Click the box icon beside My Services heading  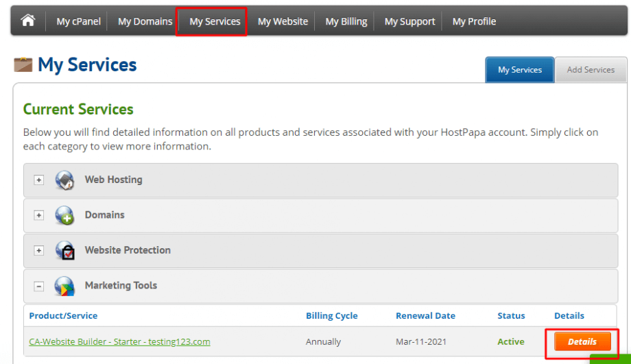(23, 64)
